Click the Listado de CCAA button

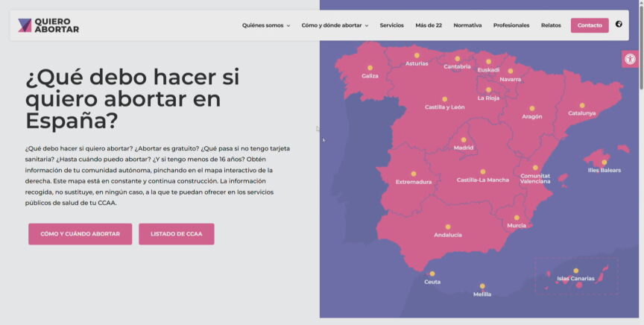[x=176, y=234]
